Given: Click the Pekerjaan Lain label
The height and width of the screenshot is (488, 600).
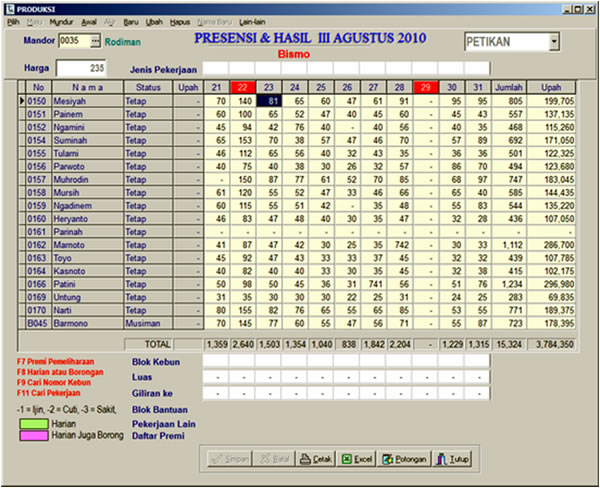Looking at the screenshot, I should tap(165, 424).
